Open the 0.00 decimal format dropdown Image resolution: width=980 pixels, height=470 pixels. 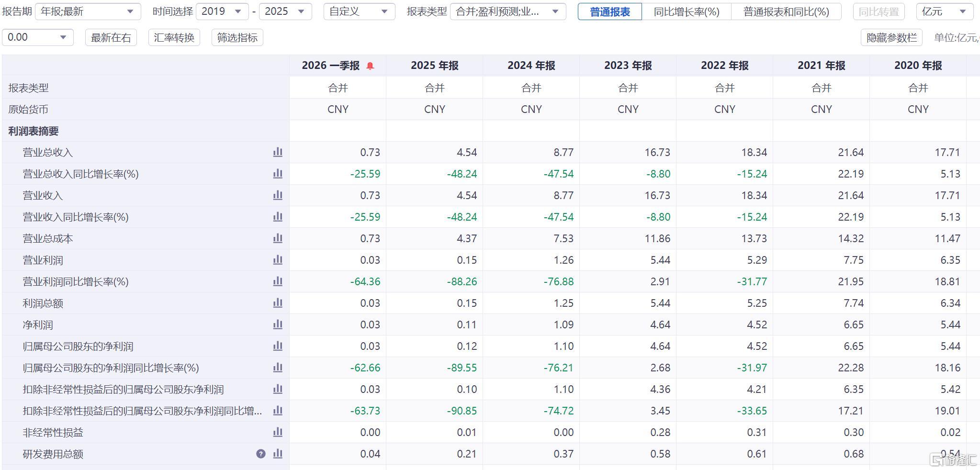[x=38, y=37]
